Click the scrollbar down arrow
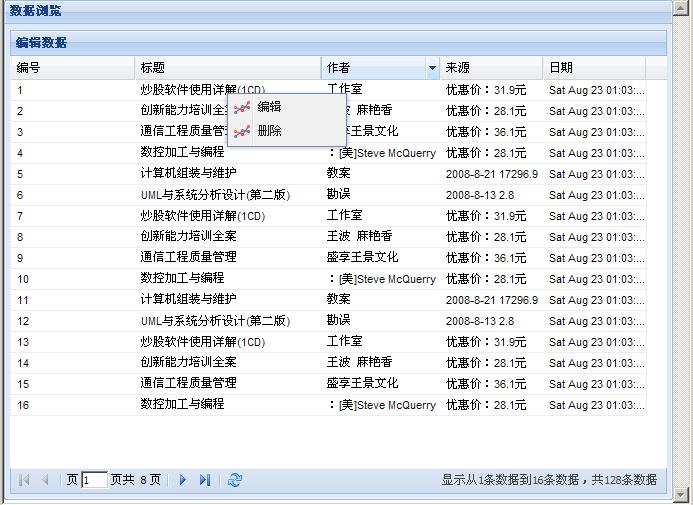693x505 pixels. coord(681,494)
